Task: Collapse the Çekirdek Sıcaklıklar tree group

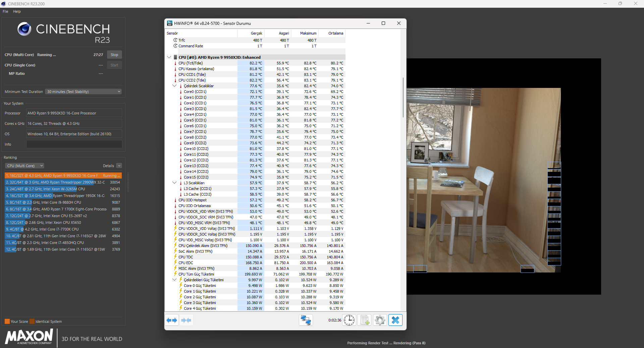Action: (x=174, y=86)
